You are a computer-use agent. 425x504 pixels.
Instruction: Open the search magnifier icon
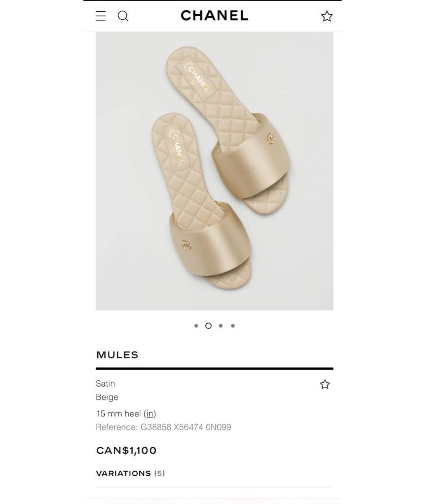123,16
